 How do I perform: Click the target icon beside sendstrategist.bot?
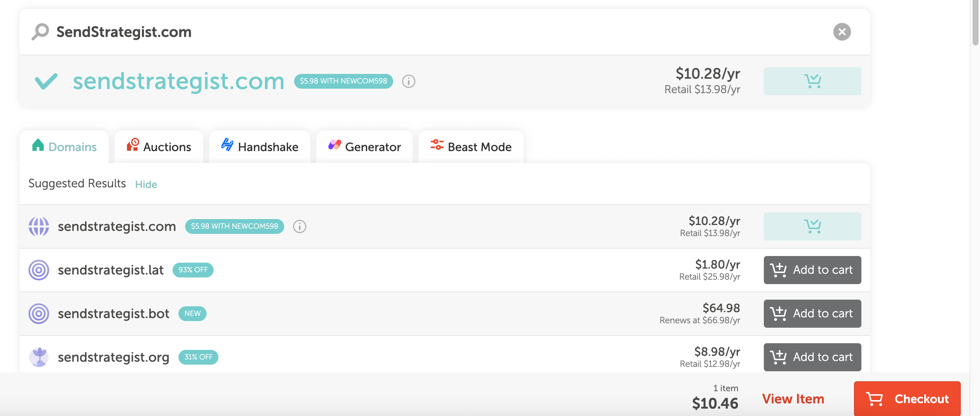(x=39, y=314)
